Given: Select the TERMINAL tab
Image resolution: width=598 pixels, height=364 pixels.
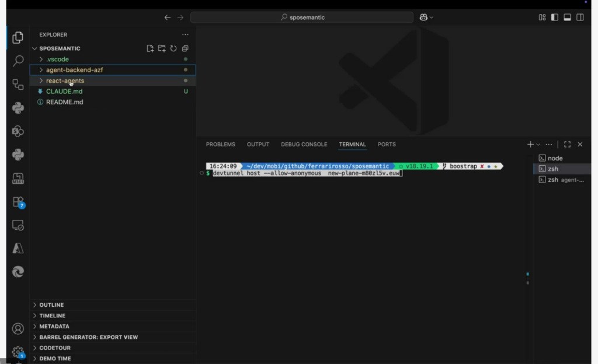Looking at the screenshot, I should [x=352, y=144].
